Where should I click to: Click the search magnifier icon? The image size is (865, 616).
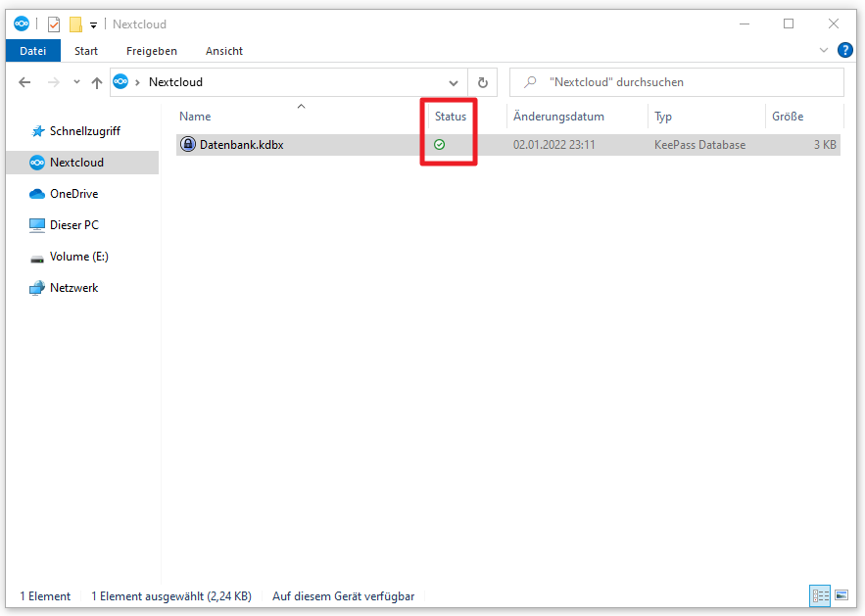click(530, 82)
